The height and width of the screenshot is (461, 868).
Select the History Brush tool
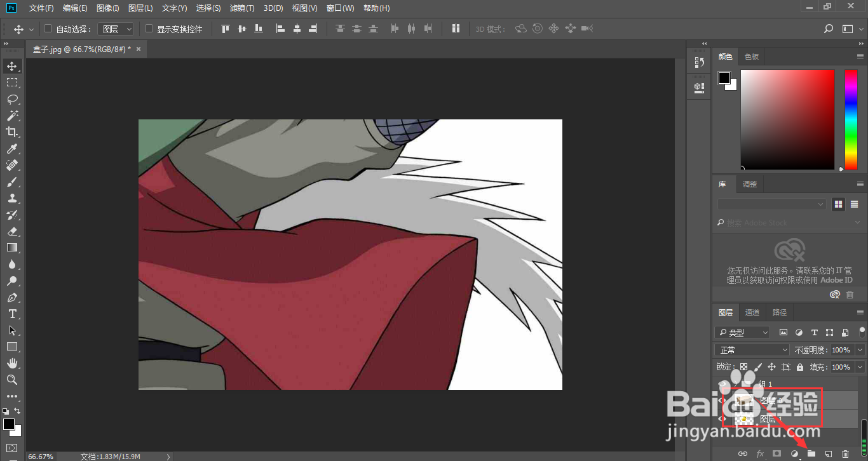coord(12,215)
